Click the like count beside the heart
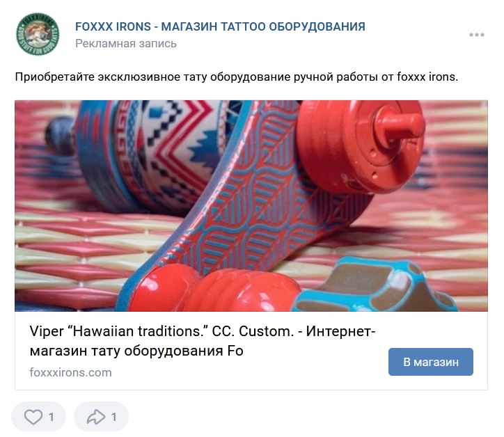The width and height of the screenshot is (504, 437). click(x=51, y=417)
